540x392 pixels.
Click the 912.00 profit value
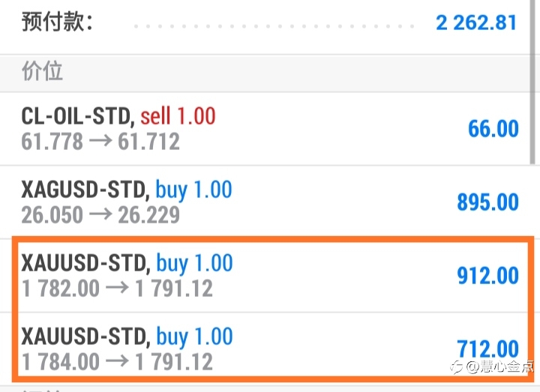click(x=488, y=276)
